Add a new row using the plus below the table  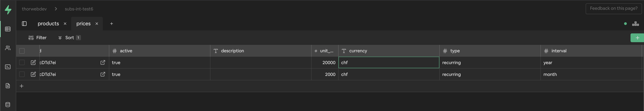[x=22, y=86]
